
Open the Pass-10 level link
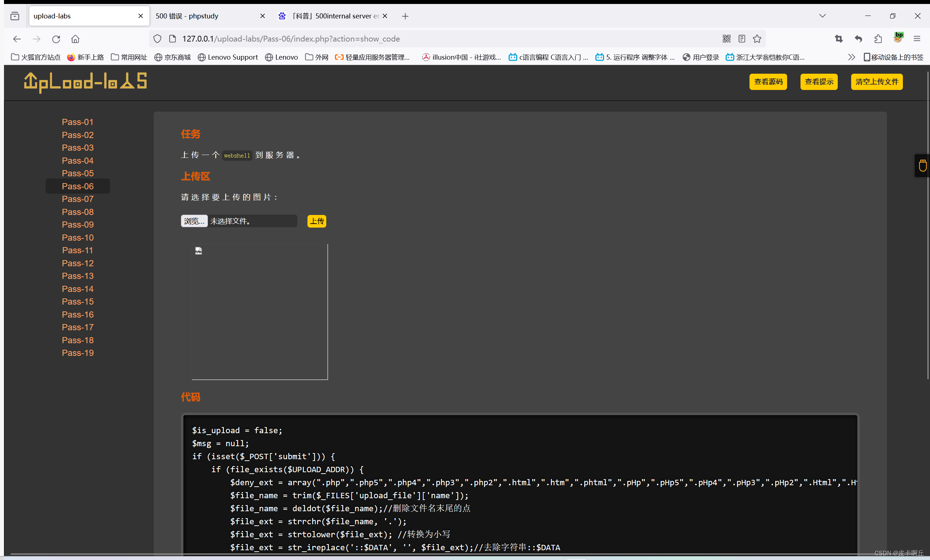[x=77, y=237]
